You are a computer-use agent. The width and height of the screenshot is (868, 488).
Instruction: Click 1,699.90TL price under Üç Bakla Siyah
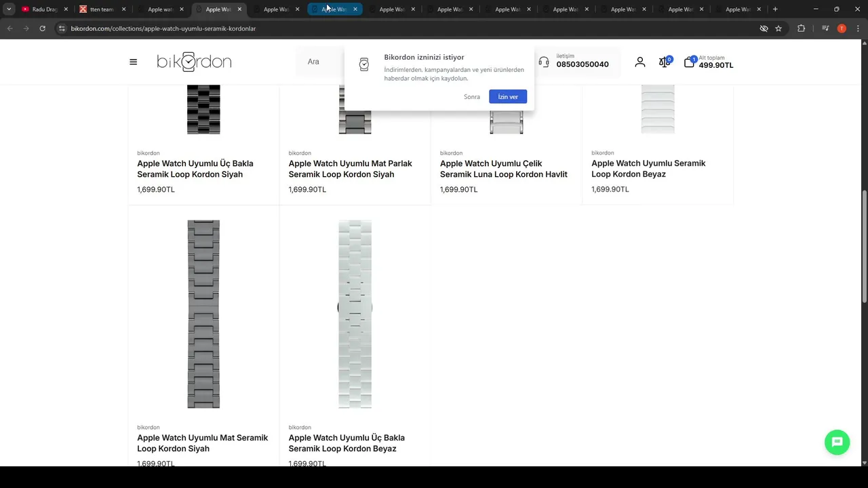pos(156,190)
